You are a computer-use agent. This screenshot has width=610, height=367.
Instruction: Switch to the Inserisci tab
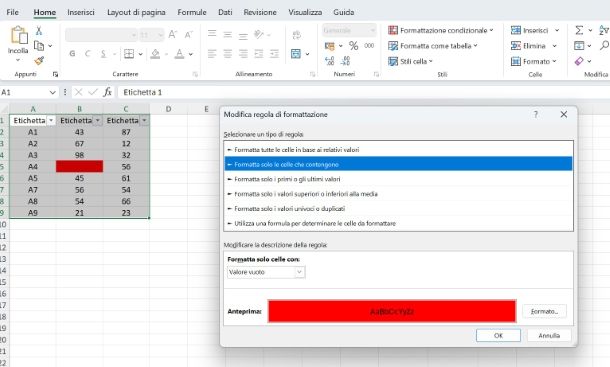pyautogui.click(x=81, y=12)
